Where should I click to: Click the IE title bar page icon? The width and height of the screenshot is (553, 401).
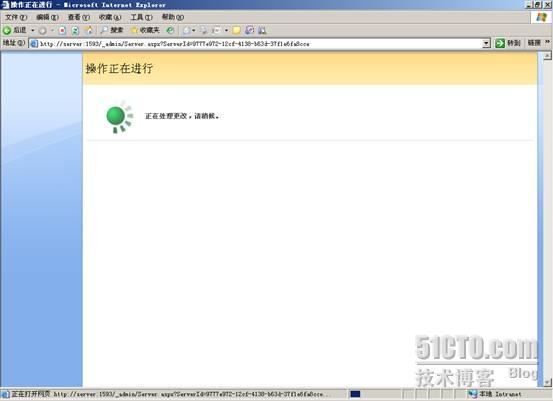coord(5,5)
